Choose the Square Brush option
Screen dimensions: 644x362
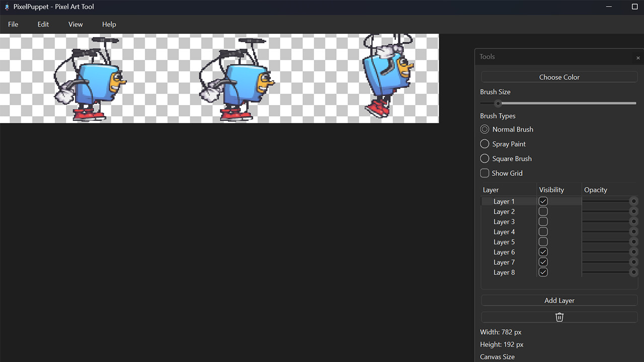click(x=485, y=158)
